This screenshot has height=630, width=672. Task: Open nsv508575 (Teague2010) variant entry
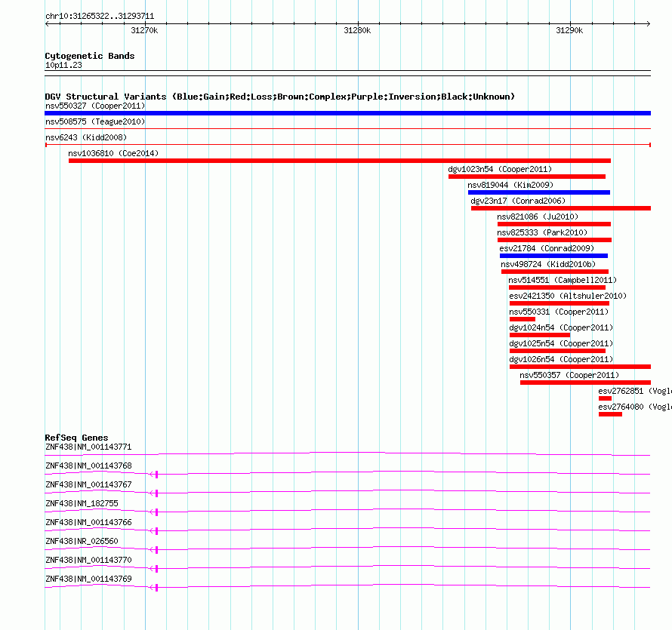(x=95, y=121)
